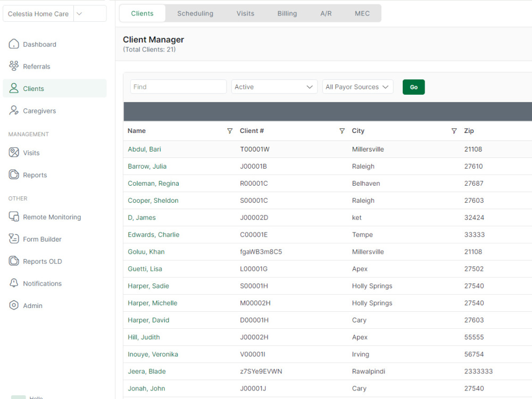Click the Notifications bell icon

click(14, 283)
